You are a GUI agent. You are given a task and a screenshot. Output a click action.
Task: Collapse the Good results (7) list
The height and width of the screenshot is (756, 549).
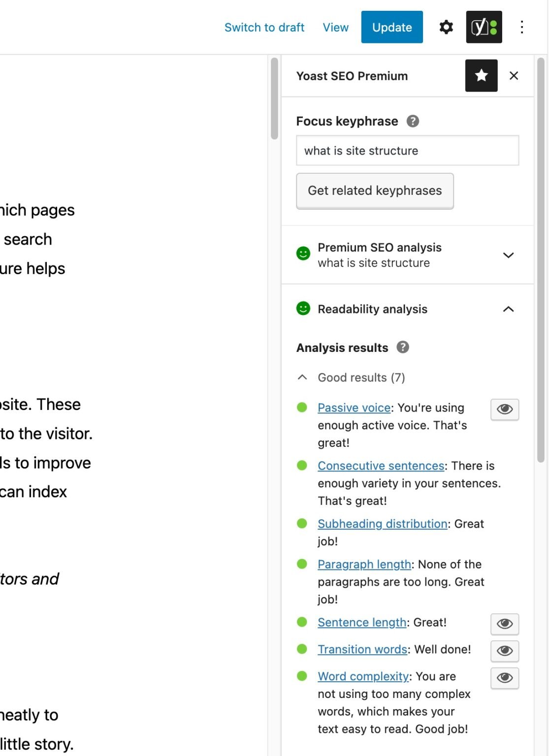coord(302,377)
